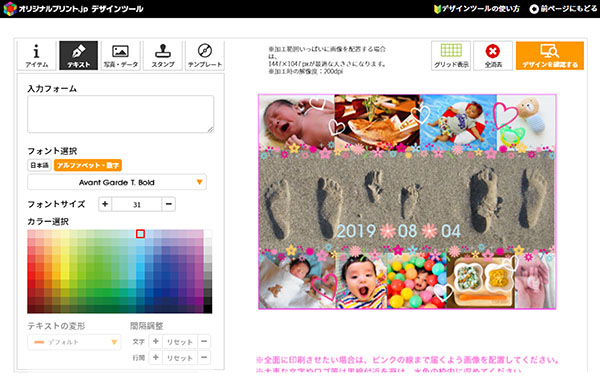The height and width of the screenshot is (384, 600).
Task: Select the baby on float ring photo
Action: [458, 122]
